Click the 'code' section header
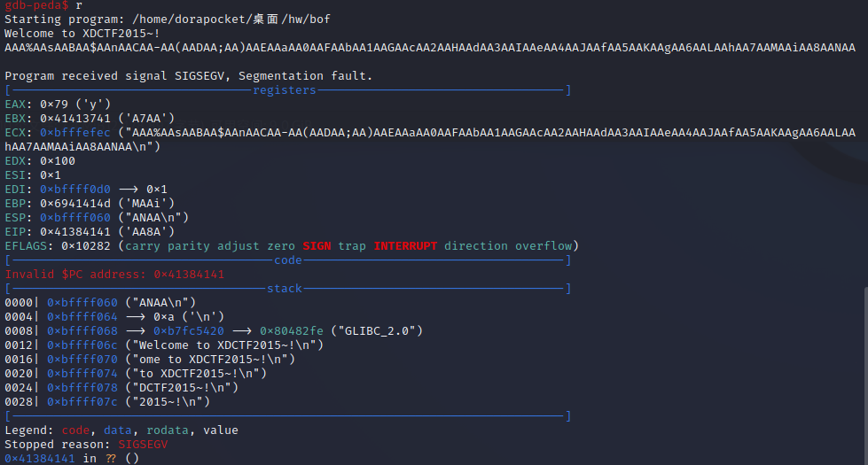The height and width of the screenshot is (465, 868). 288,260
